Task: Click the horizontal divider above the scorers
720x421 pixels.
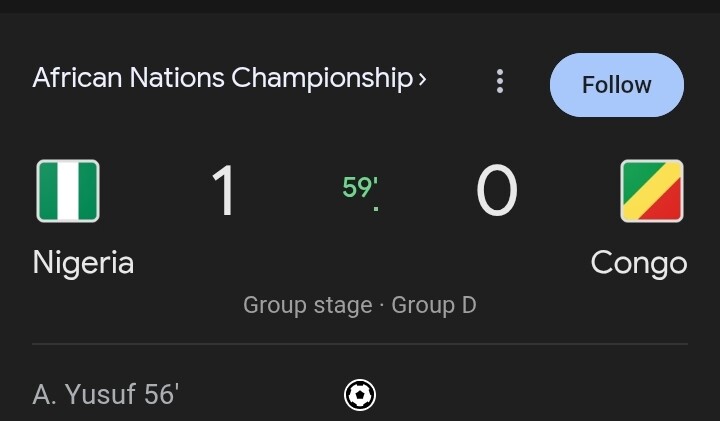Action: point(360,343)
